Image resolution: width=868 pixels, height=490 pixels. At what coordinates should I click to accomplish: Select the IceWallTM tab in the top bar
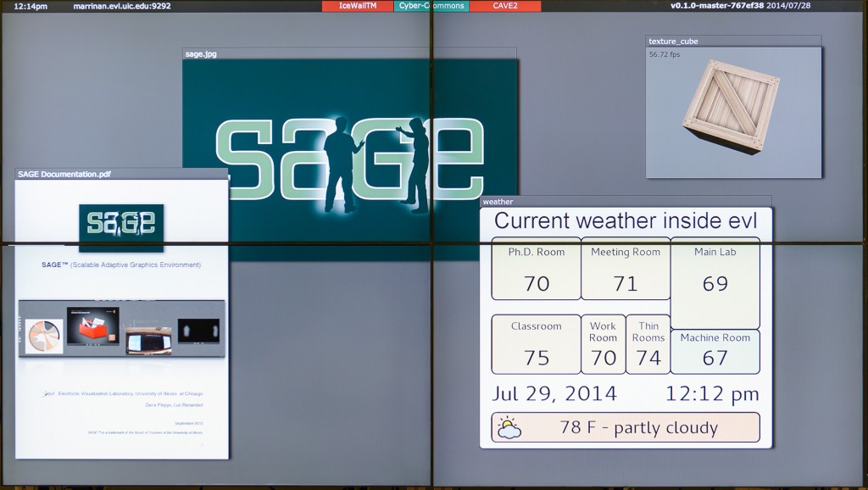pyautogui.click(x=358, y=6)
